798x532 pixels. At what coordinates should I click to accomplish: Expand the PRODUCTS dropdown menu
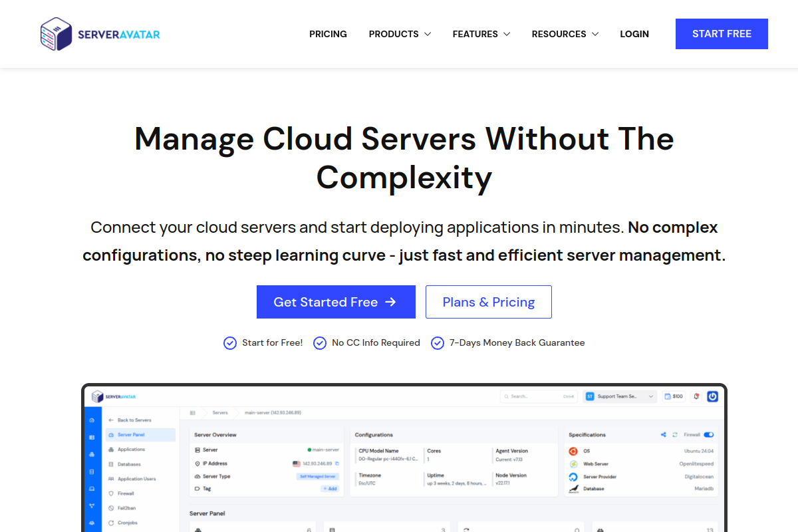click(400, 34)
